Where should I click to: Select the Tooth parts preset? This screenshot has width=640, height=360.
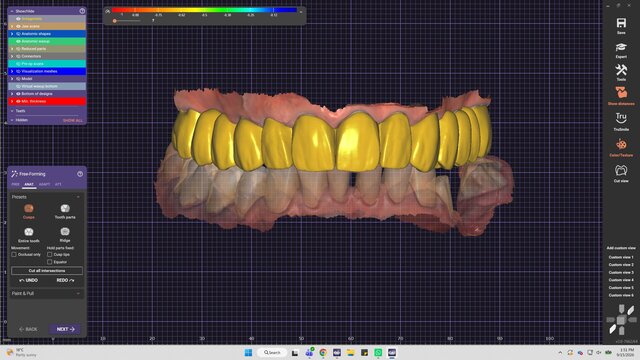pos(65,211)
